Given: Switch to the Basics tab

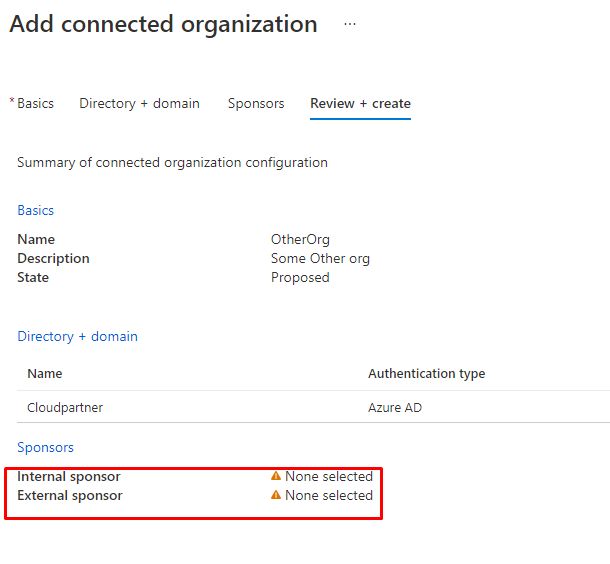Looking at the screenshot, I should [x=35, y=103].
